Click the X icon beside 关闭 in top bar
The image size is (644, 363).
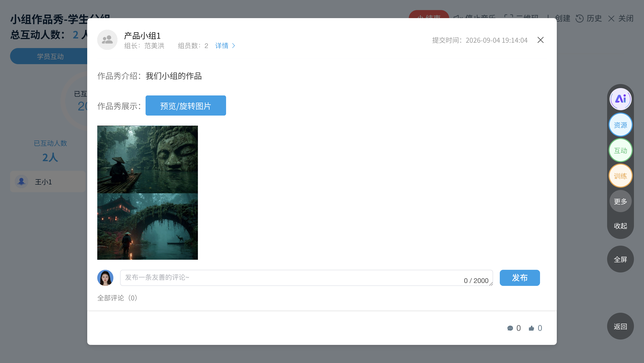(x=611, y=19)
